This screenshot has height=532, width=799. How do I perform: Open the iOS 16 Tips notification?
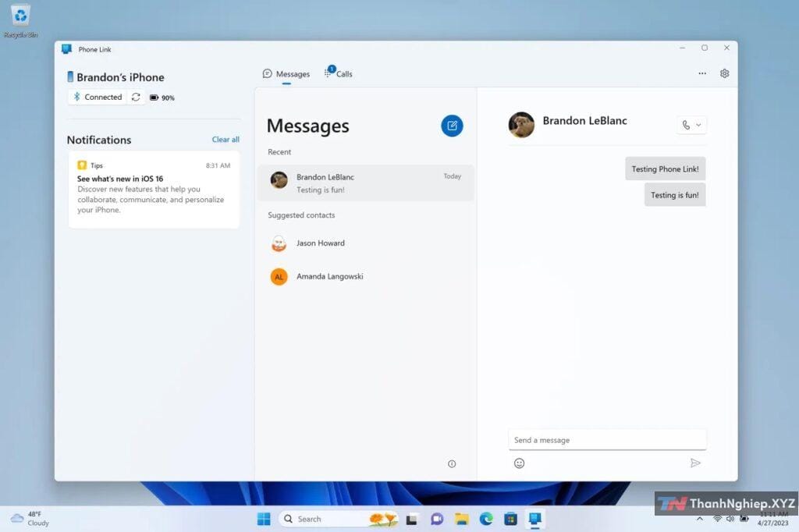154,190
